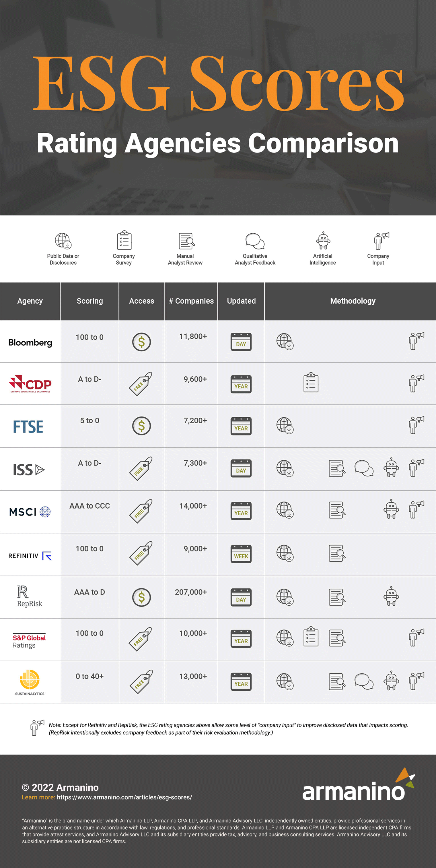Click the Armanino logo in the footer
436x868 pixels.
pos(359,784)
